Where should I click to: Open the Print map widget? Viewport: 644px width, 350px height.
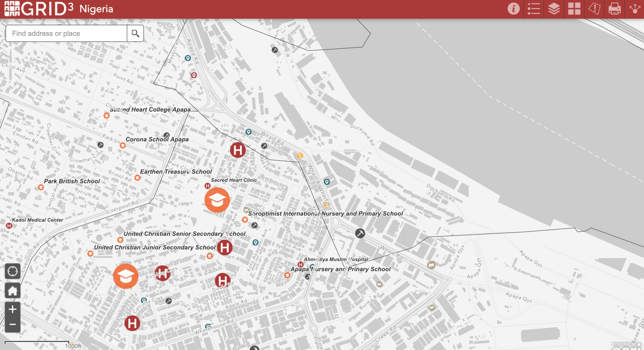(x=614, y=8)
